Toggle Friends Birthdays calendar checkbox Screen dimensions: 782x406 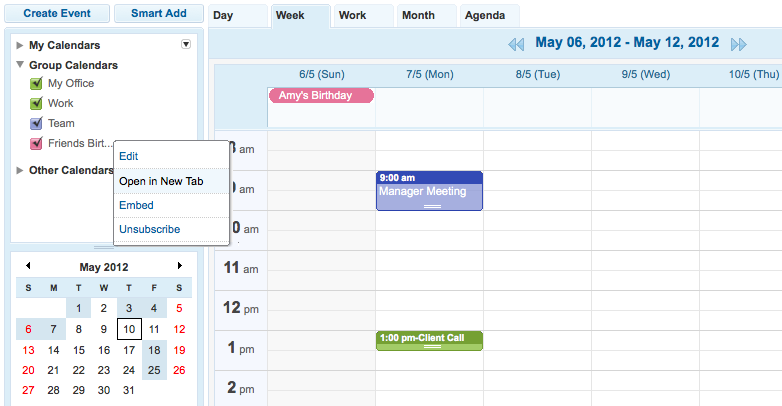click(x=37, y=144)
